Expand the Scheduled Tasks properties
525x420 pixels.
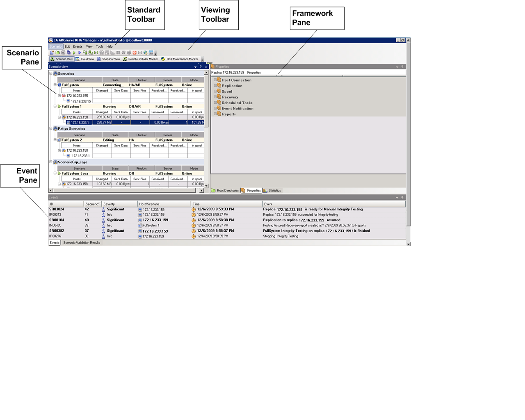[215, 103]
